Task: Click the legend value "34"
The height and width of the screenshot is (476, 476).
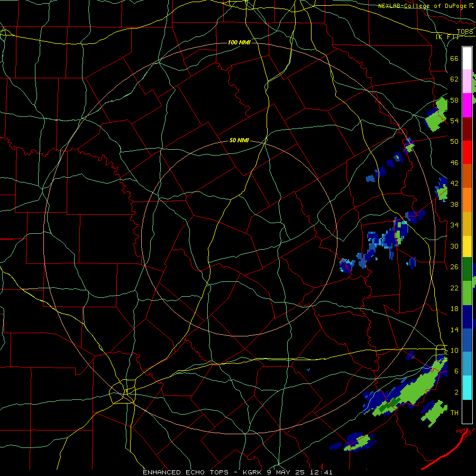Action: 454,225
